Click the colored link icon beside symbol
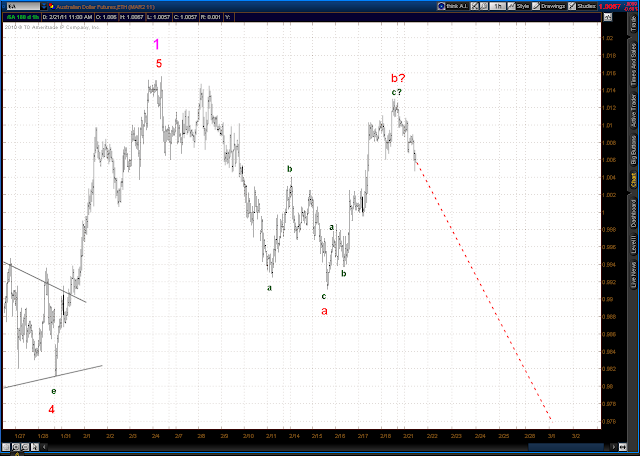Viewport: 640px width, 456px height. coord(51,7)
